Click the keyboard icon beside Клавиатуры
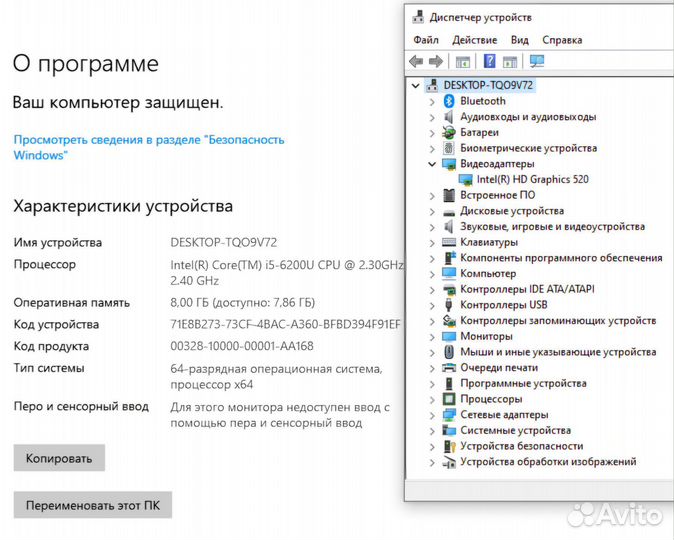The image size is (674, 540). pos(449,242)
